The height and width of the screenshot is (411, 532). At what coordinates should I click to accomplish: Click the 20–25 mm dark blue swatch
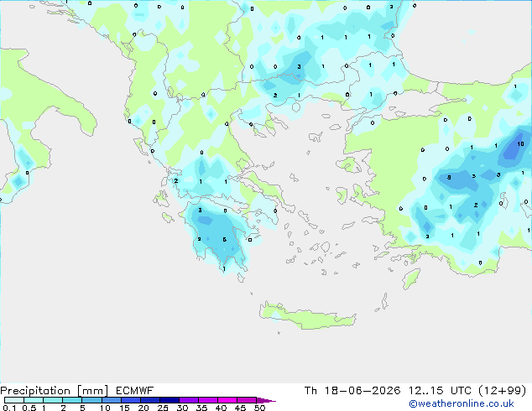[x=150, y=400]
